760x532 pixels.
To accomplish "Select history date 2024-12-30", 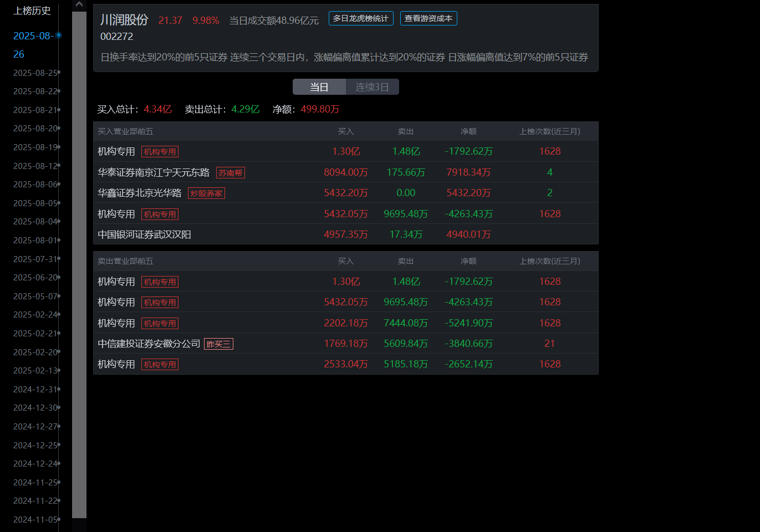I will pos(35,407).
